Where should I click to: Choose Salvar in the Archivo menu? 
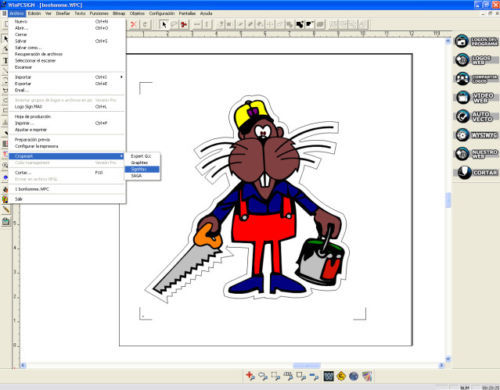coord(67,41)
